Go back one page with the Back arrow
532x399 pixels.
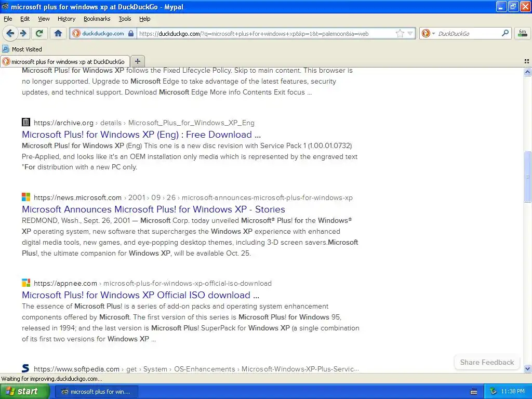10,33
